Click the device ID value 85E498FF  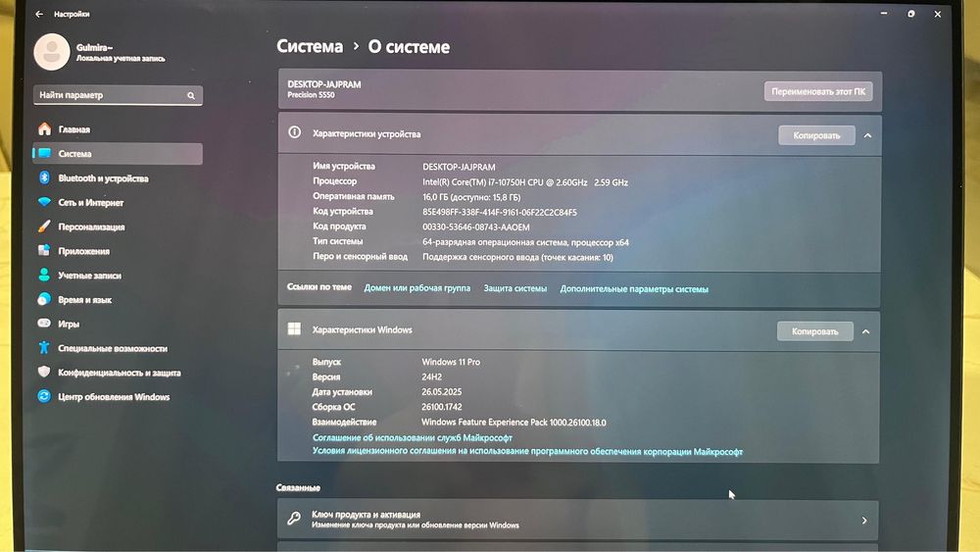(x=500, y=212)
